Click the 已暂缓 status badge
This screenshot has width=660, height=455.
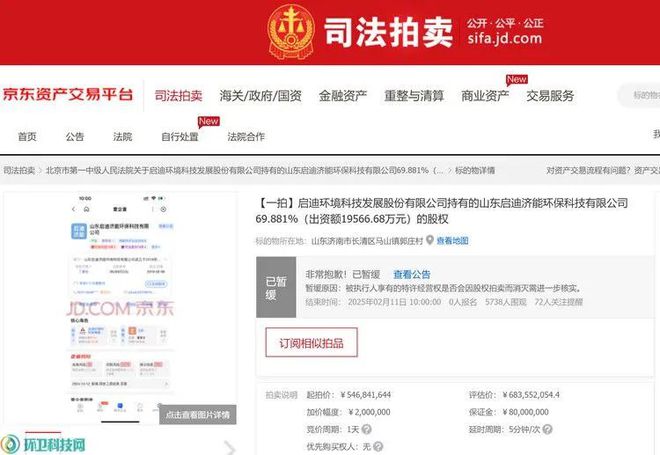click(276, 287)
